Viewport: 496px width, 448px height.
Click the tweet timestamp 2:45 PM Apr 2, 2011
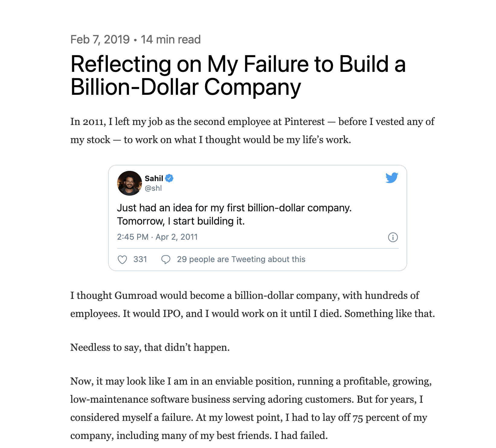click(157, 237)
